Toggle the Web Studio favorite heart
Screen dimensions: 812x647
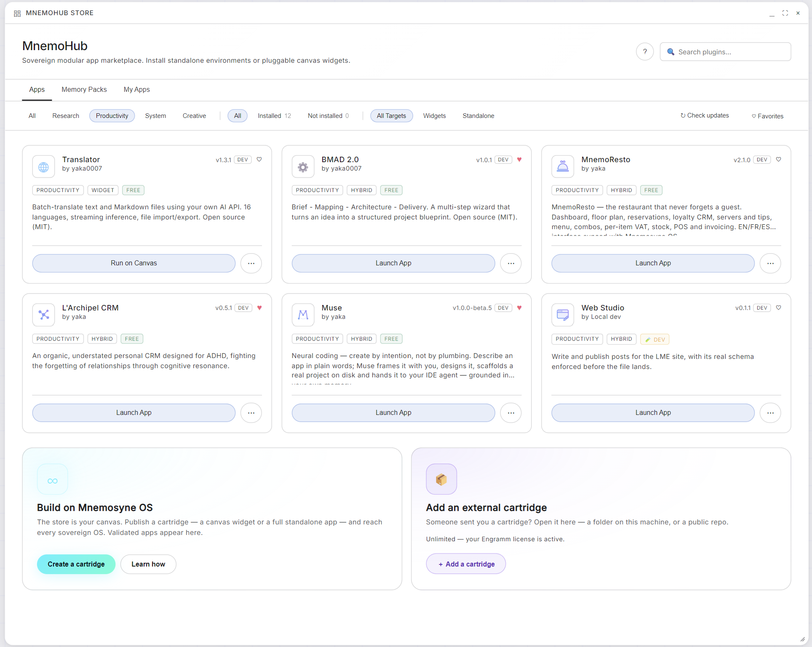coord(779,307)
